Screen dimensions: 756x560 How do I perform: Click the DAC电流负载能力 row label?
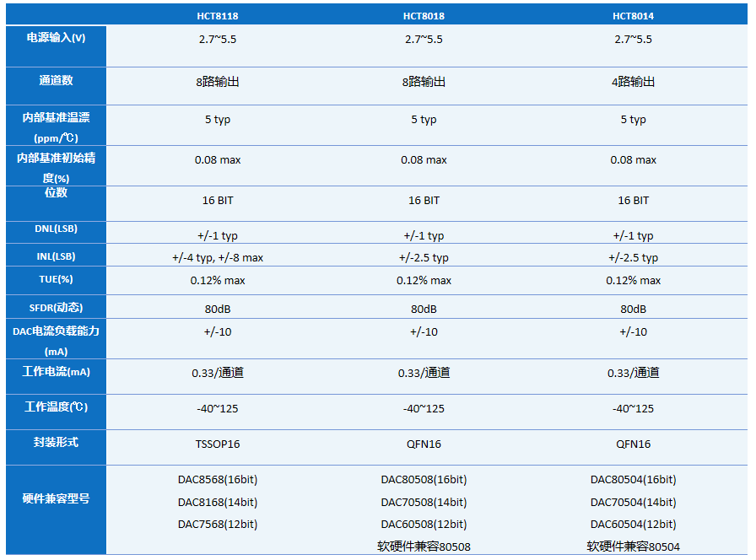click(x=57, y=331)
